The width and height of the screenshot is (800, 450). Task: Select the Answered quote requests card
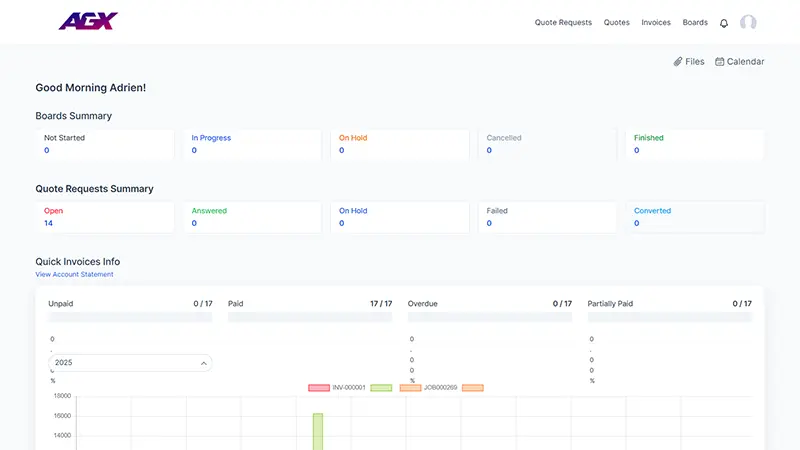pyautogui.click(x=252, y=217)
